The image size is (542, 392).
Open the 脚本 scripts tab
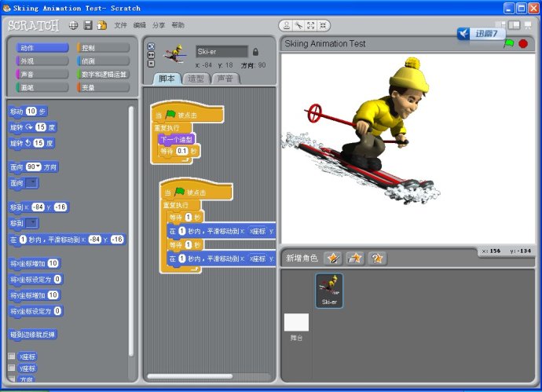(x=167, y=79)
